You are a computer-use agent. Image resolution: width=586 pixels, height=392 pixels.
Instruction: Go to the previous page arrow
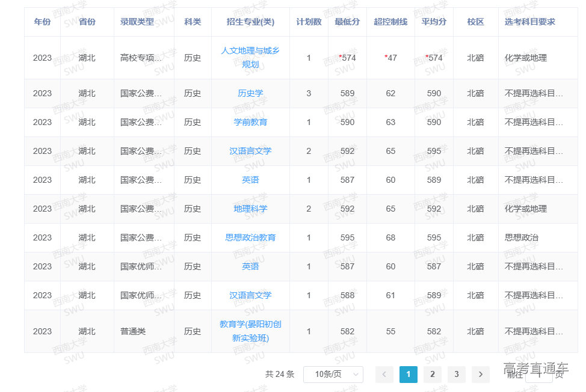[384, 375]
